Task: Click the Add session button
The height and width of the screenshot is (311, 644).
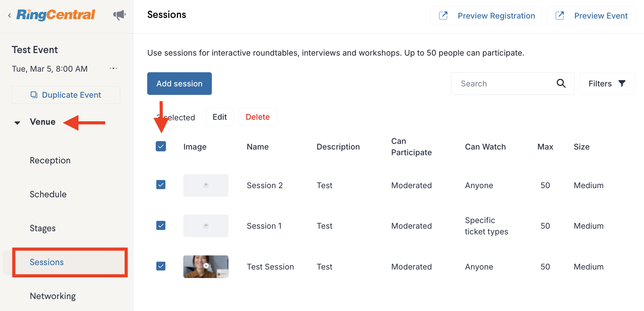Action: tap(180, 84)
